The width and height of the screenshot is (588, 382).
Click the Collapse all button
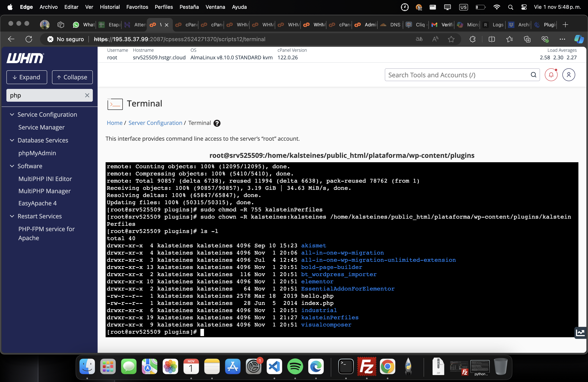coord(72,77)
